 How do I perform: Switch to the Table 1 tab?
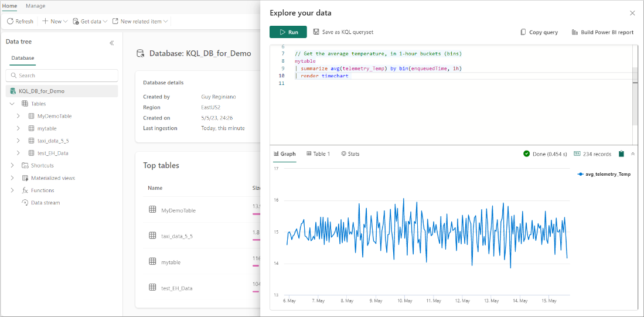[318, 154]
